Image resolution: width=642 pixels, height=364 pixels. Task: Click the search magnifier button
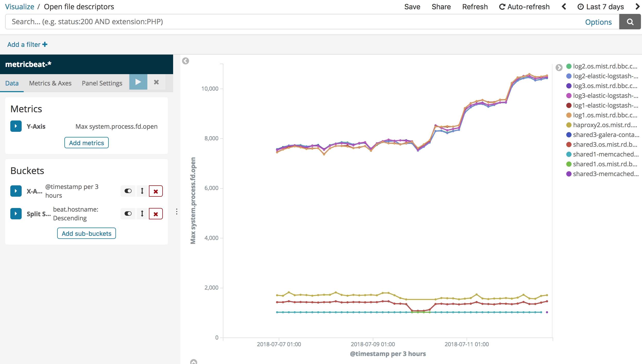[630, 22]
